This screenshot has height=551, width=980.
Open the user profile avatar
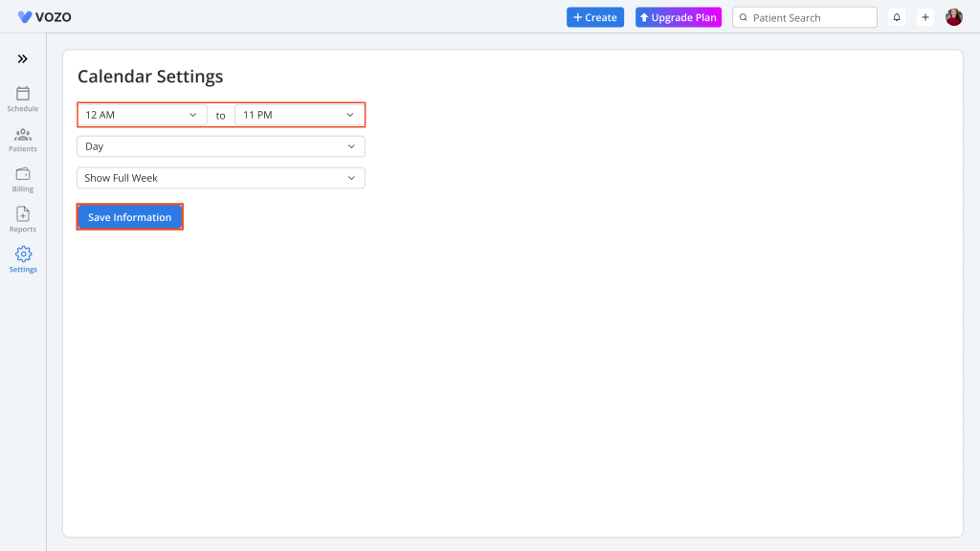(x=954, y=17)
